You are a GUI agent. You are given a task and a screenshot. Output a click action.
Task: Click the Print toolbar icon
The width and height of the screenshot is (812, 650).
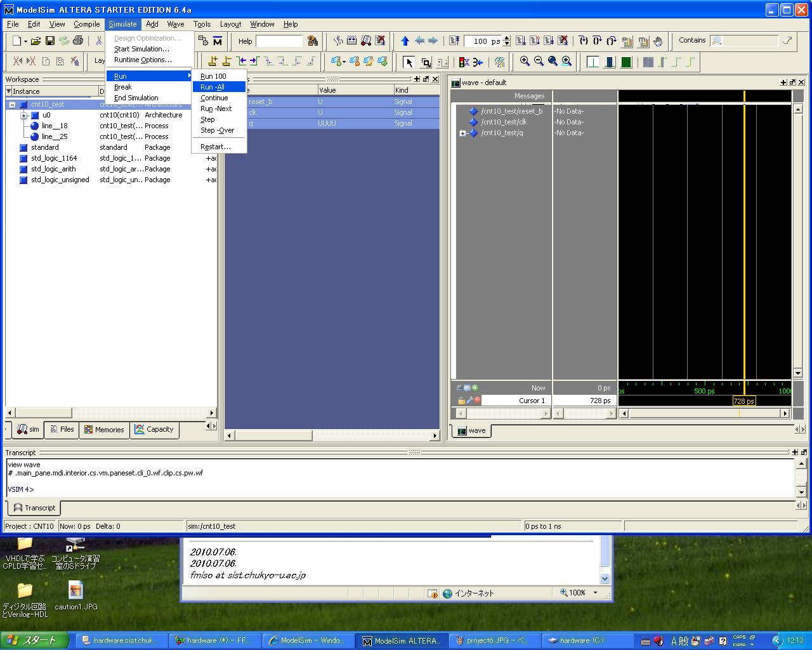[77, 41]
